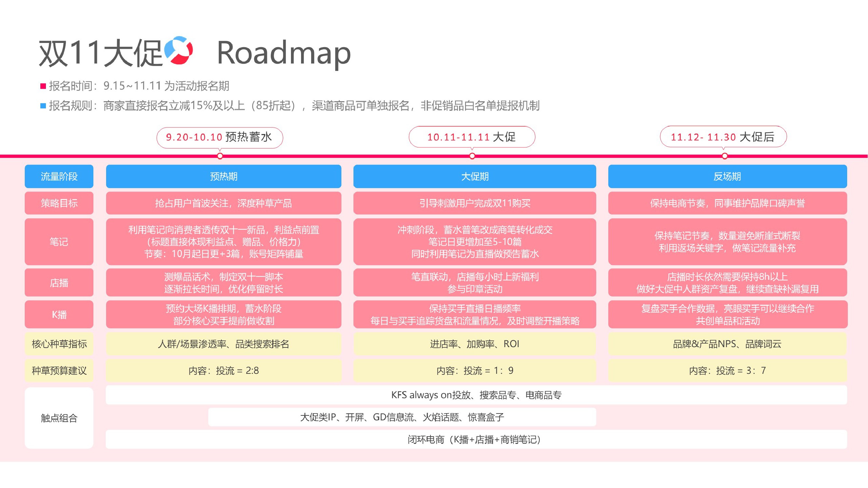The height and width of the screenshot is (488, 868).
Task: Select the 反场期 blue header
Action: [x=727, y=176]
